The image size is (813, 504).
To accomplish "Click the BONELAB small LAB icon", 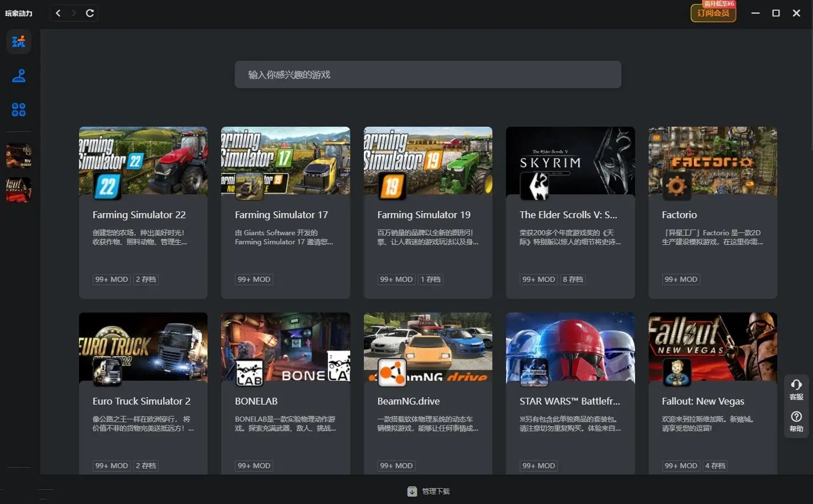I will pos(250,372).
